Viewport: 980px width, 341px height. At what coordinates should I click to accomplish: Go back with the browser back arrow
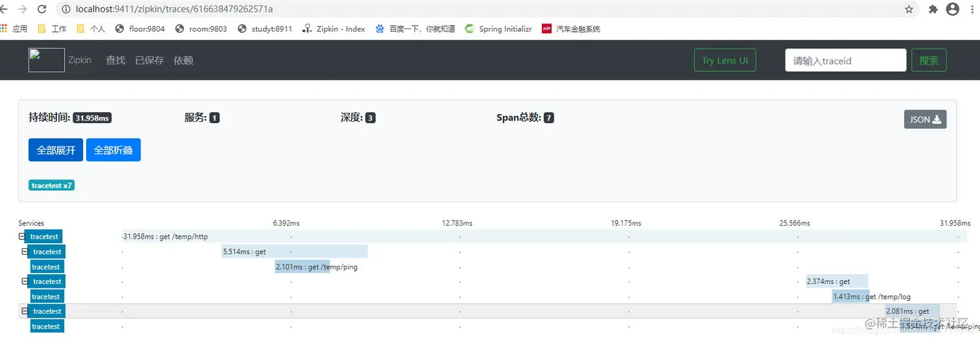click(5, 9)
